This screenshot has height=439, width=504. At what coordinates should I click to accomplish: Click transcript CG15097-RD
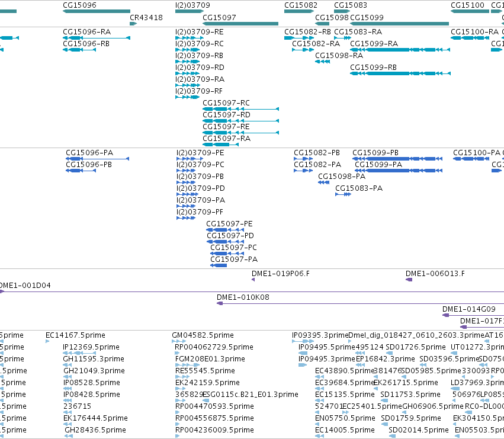point(227,115)
